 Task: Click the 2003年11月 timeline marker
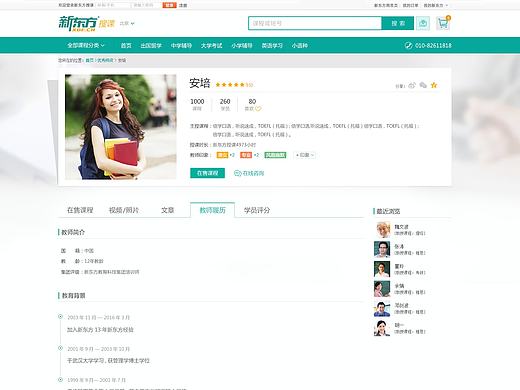60,316
